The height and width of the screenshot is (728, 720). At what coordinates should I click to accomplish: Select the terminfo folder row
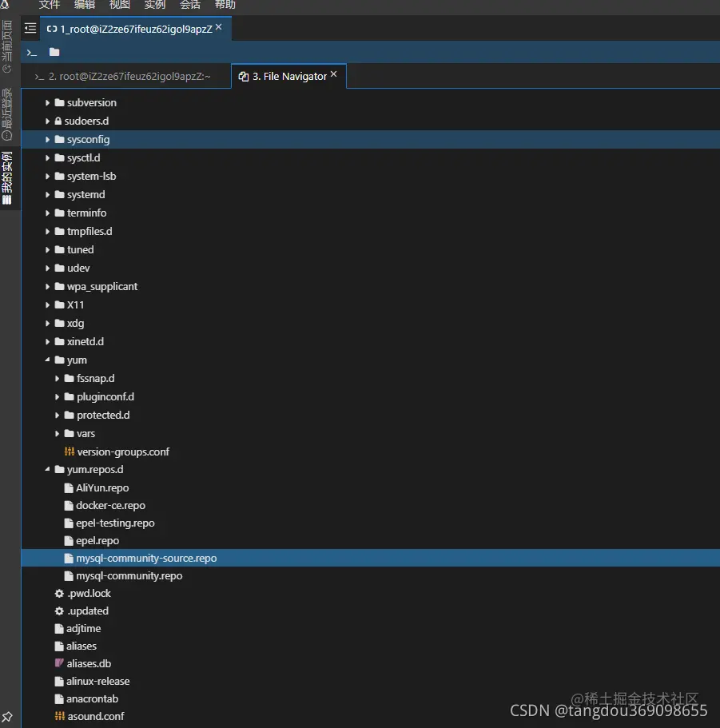click(x=371, y=213)
